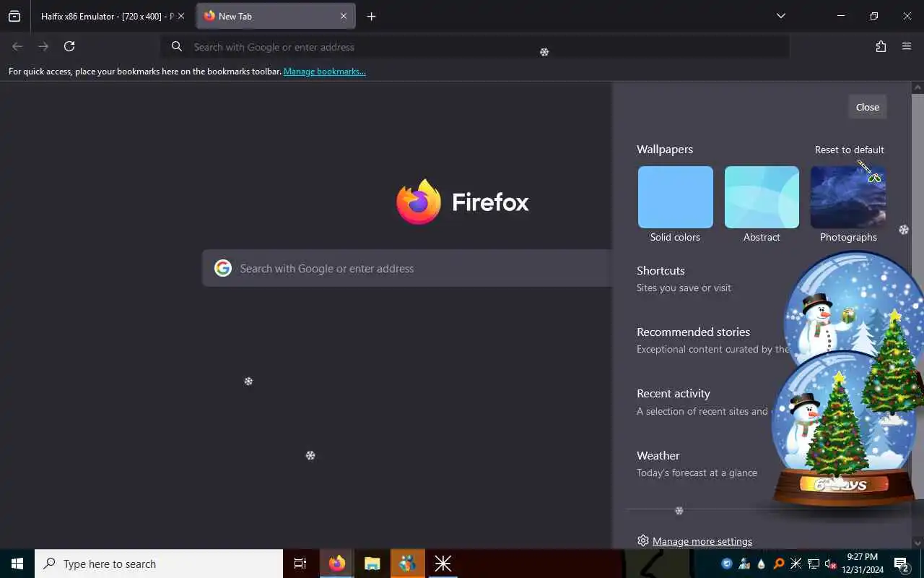The image size is (924, 578).
Task: Open Manage more settings link
Action: 702,541
